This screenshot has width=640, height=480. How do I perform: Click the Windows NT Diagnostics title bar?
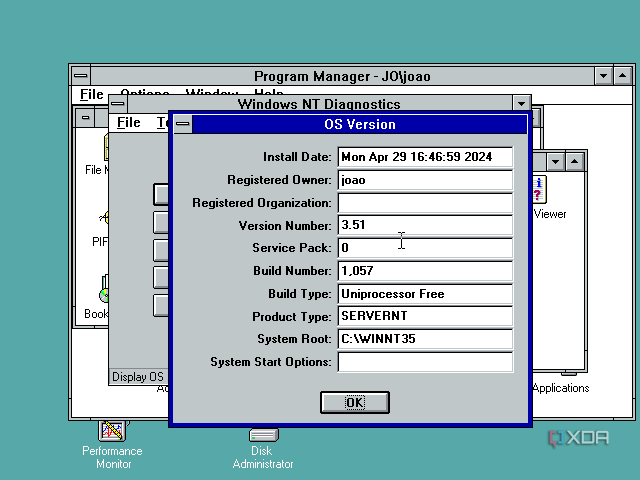319,104
